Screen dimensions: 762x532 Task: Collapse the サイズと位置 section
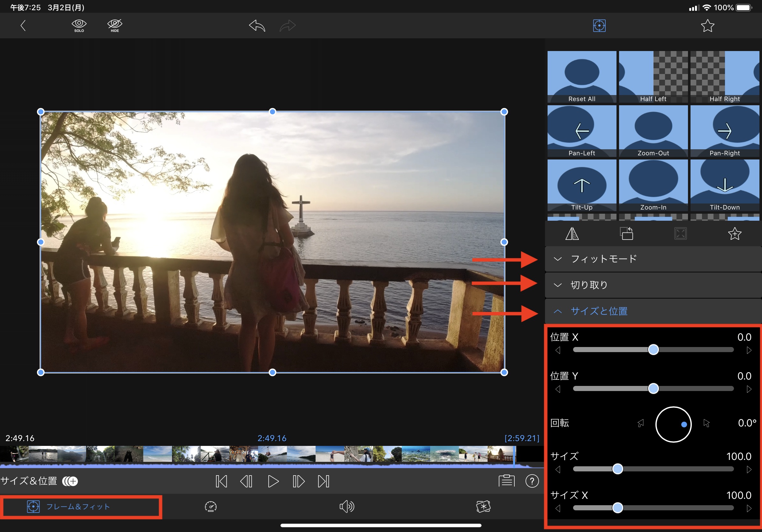coord(599,311)
